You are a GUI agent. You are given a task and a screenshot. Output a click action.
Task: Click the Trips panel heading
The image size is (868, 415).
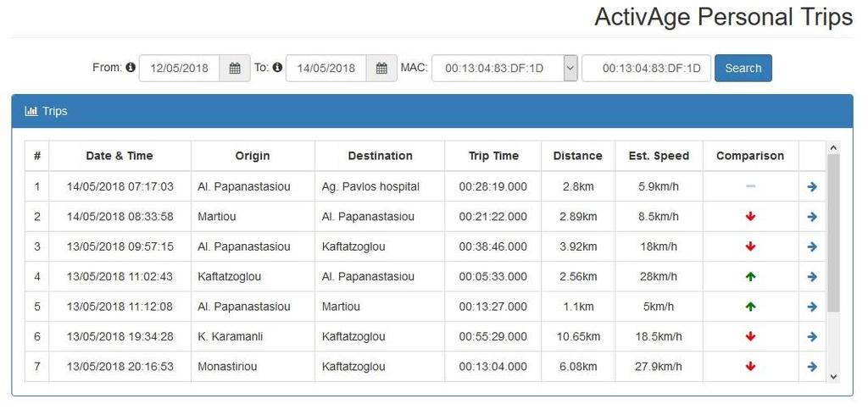pyautogui.click(x=432, y=111)
